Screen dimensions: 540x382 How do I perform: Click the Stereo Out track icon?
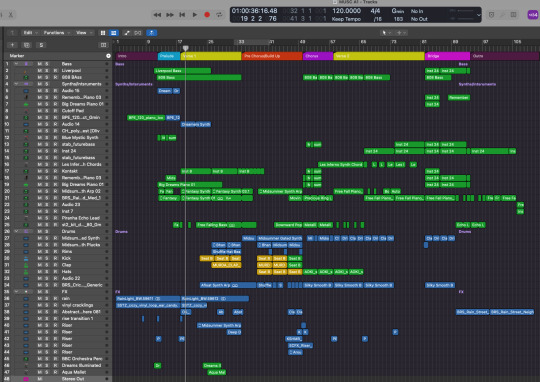click(x=26, y=379)
